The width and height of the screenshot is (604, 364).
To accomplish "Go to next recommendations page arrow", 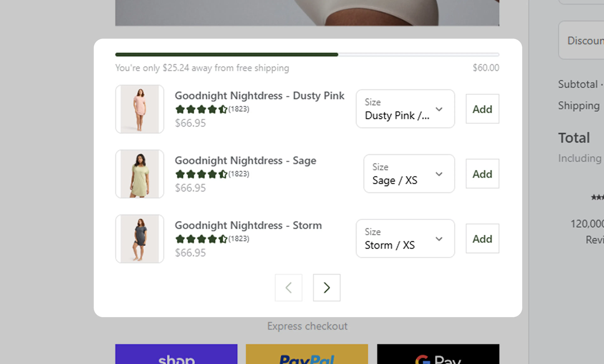I will (327, 288).
